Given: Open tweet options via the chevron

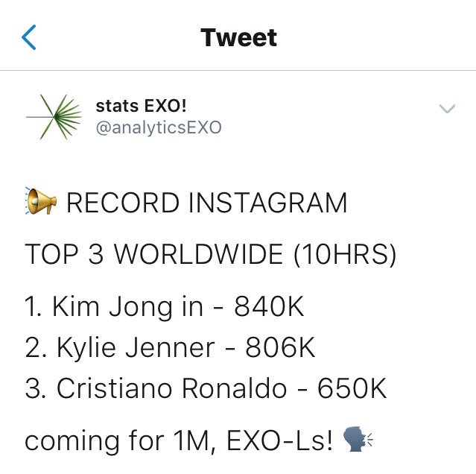Looking at the screenshot, I should coord(447,108).
